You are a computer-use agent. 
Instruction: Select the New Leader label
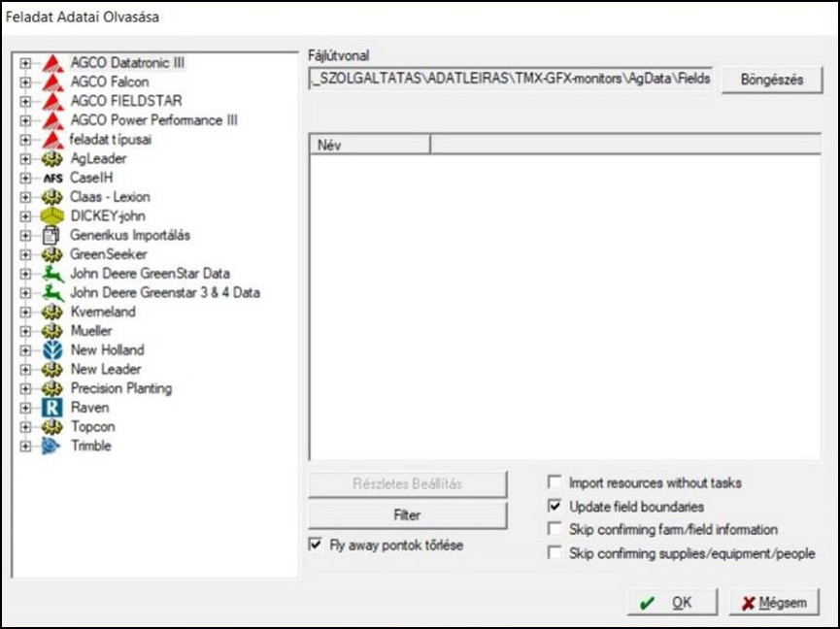point(106,369)
